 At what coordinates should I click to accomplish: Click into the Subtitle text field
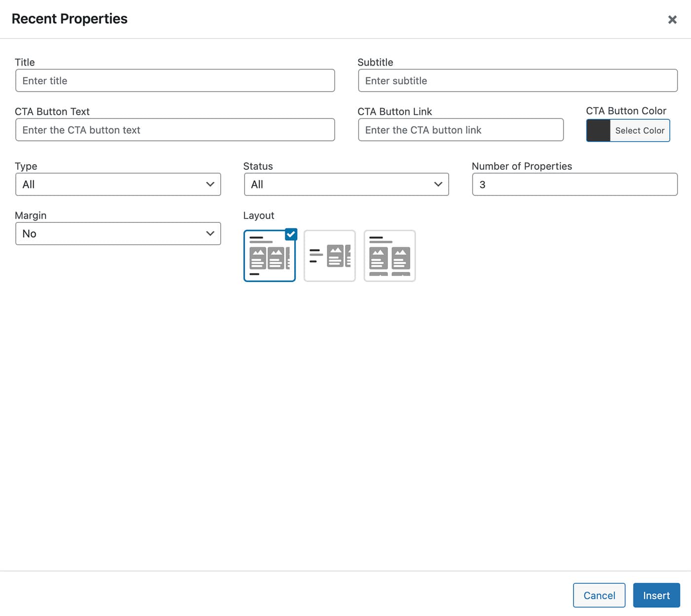[517, 81]
